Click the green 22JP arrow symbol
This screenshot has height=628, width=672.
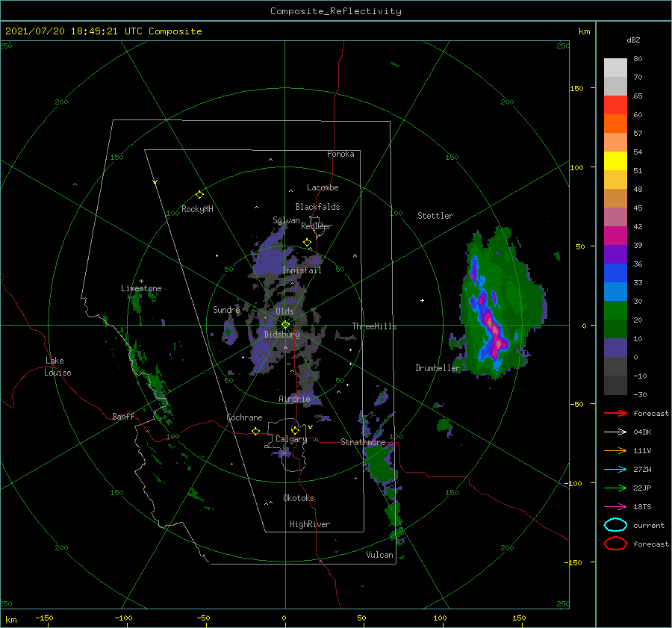click(x=615, y=488)
